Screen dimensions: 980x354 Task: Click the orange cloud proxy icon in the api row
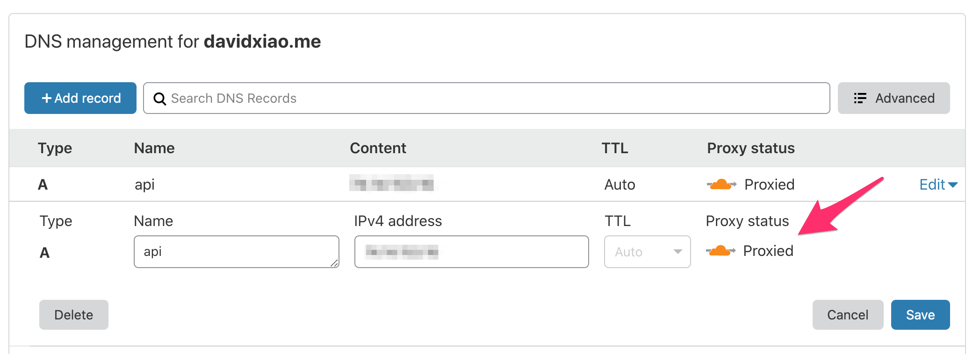click(x=721, y=184)
